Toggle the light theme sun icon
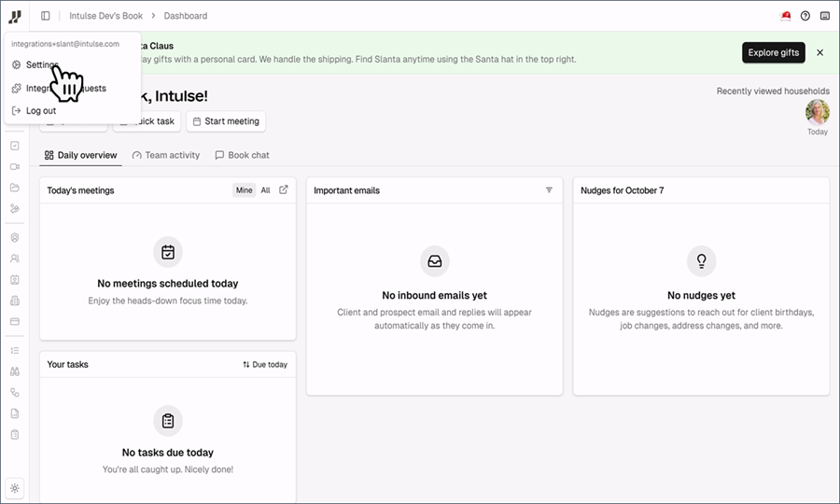The height and width of the screenshot is (504, 840). pos(15,488)
